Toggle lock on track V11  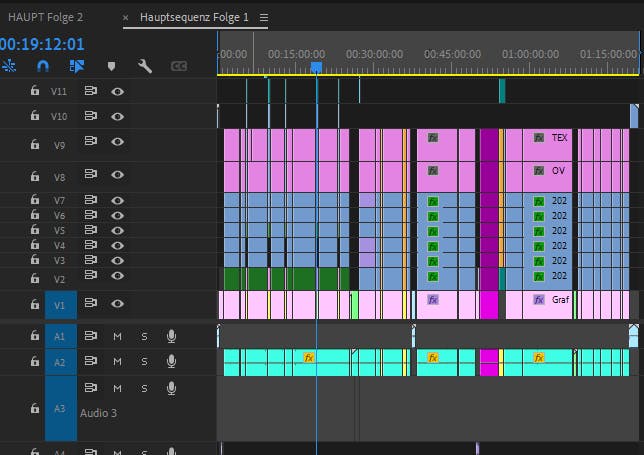35,90
